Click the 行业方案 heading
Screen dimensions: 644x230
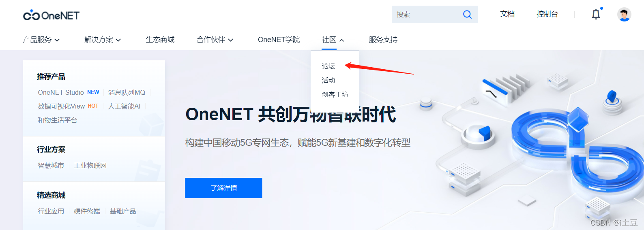click(51, 149)
